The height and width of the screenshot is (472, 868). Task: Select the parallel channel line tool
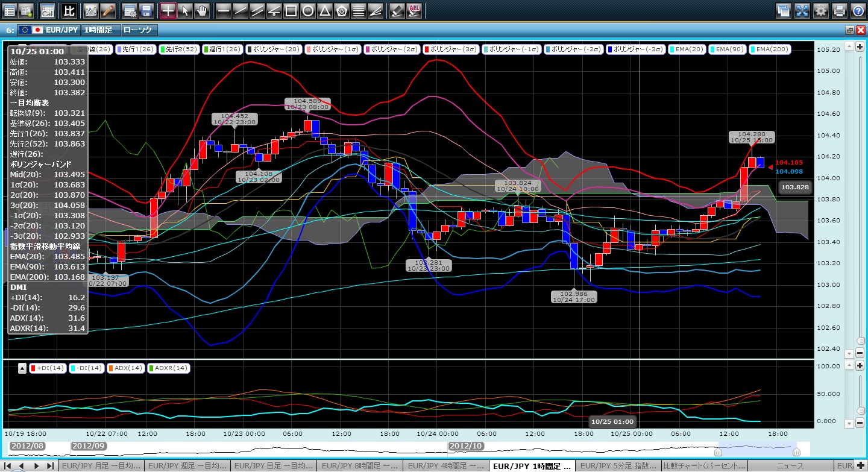(257, 10)
